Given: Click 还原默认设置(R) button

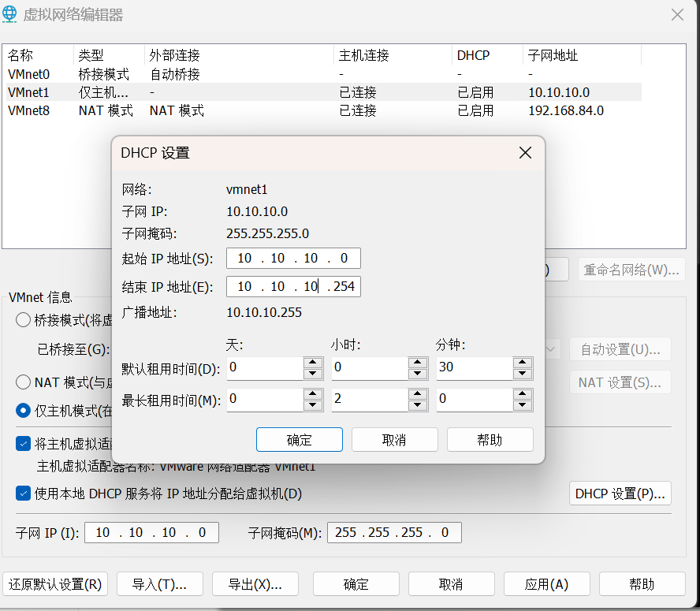Looking at the screenshot, I should [55, 584].
